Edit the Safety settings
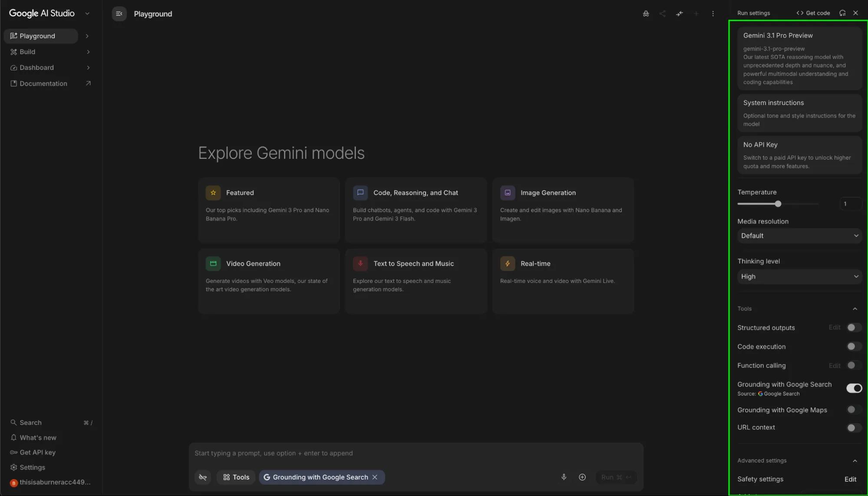The width and height of the screenshot is (868, 496). (850, 479)
